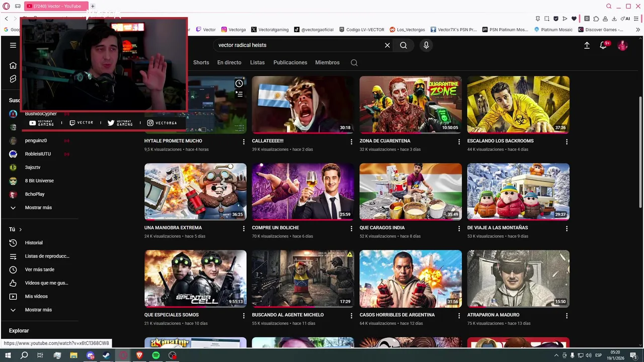Open YouTube notifications bell
Viewport: 644px width, 362px height.
tap(603, 45)
